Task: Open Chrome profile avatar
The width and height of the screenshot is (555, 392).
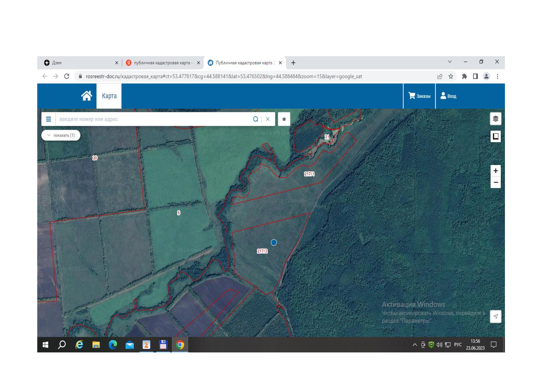Action: click(x=486, y=77)
